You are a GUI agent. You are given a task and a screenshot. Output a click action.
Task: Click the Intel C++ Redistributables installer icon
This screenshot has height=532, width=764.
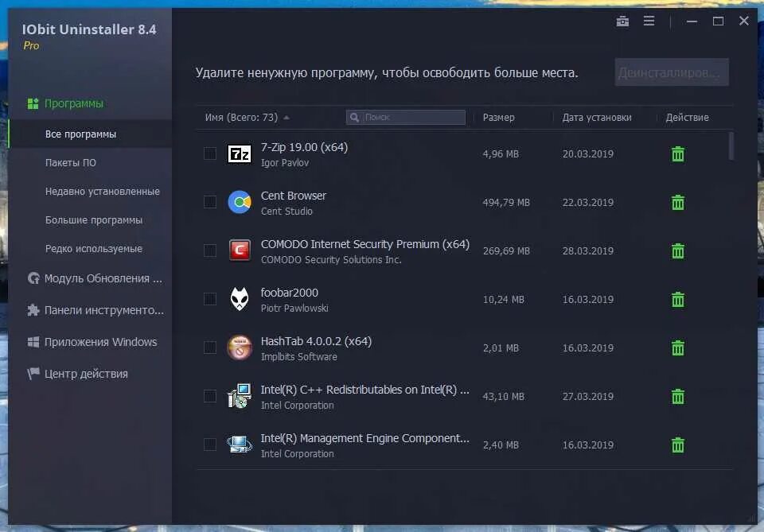(x=240, y=396)
